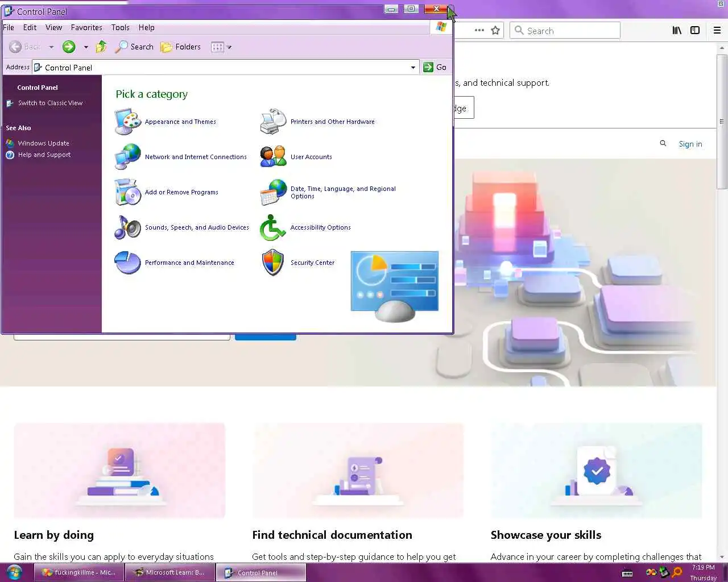Click the browser Search field
Viewport: 728px width, 582px height.
[565, 30]
